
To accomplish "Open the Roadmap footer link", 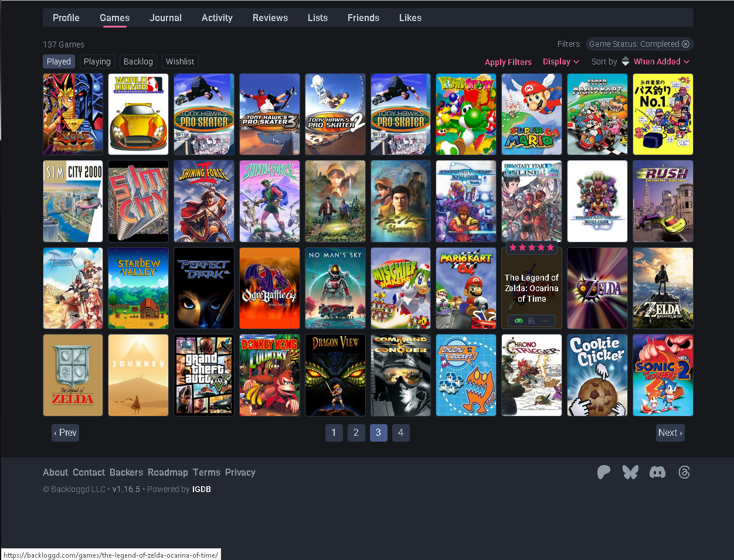I will [168, 472].
